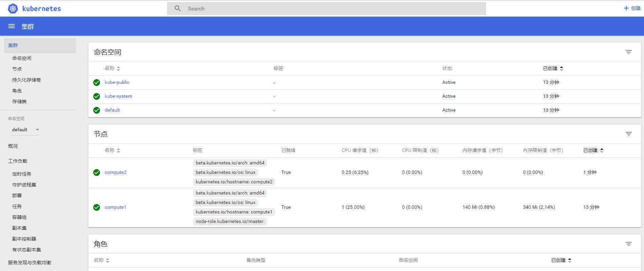Click the search magnifier icon
The image size is (644, 271).
(x=178, y=8)
